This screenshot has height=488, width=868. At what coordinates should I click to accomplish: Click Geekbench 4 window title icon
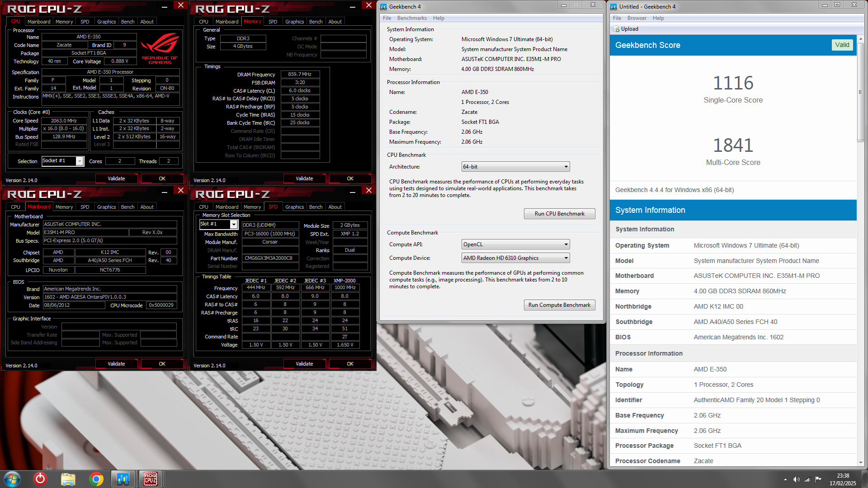pyautogui.click(x=383, y=6)
